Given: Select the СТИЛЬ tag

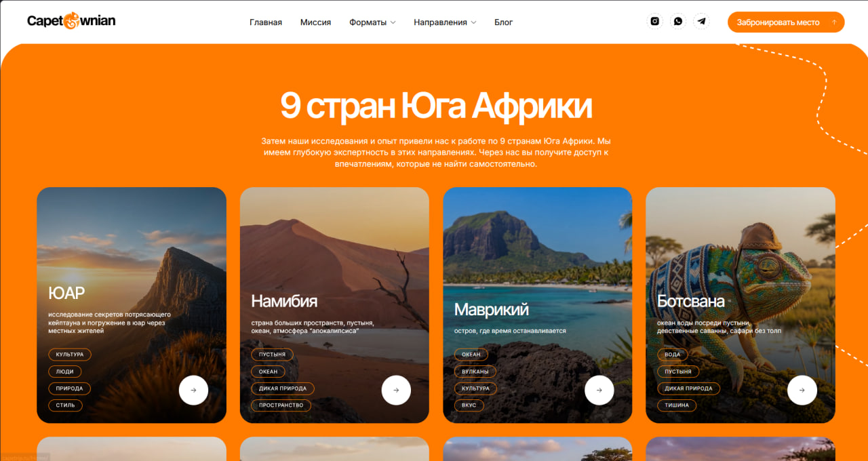Looking at the screenshot, I should [x=66, y=405].
